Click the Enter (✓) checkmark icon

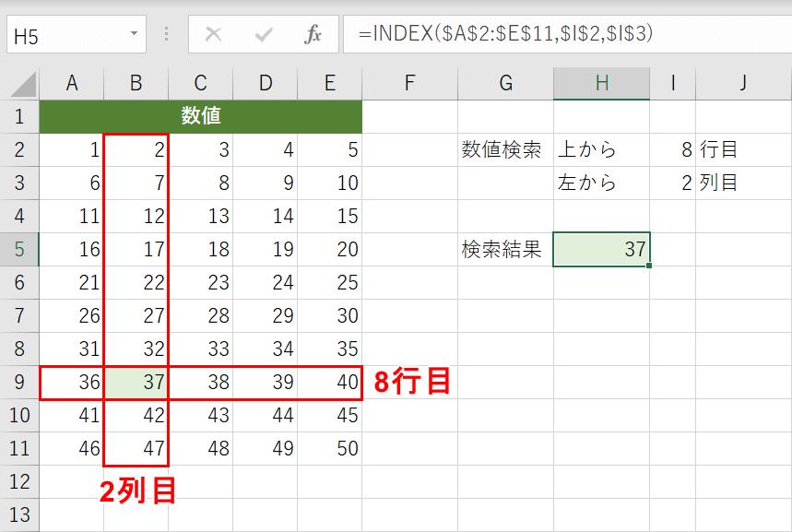click(263, 35)
